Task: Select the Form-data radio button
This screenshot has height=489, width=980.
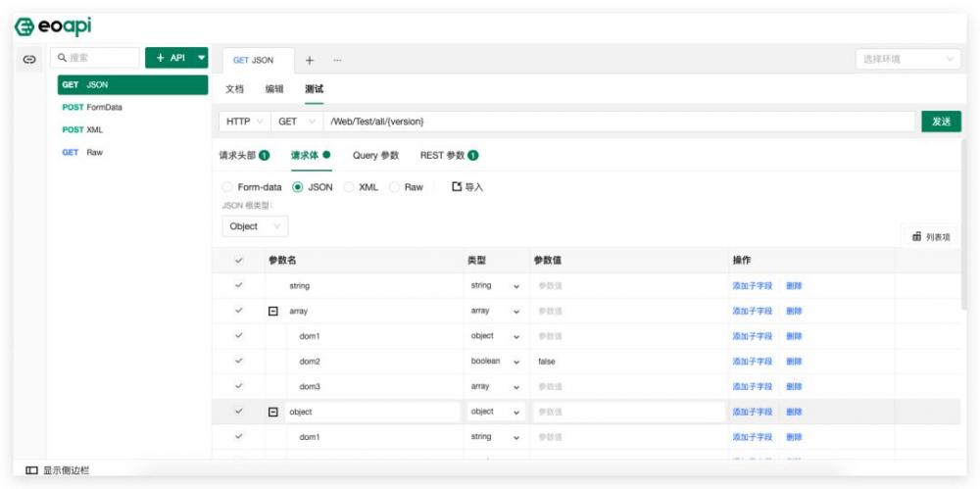Action: point(227,187)
